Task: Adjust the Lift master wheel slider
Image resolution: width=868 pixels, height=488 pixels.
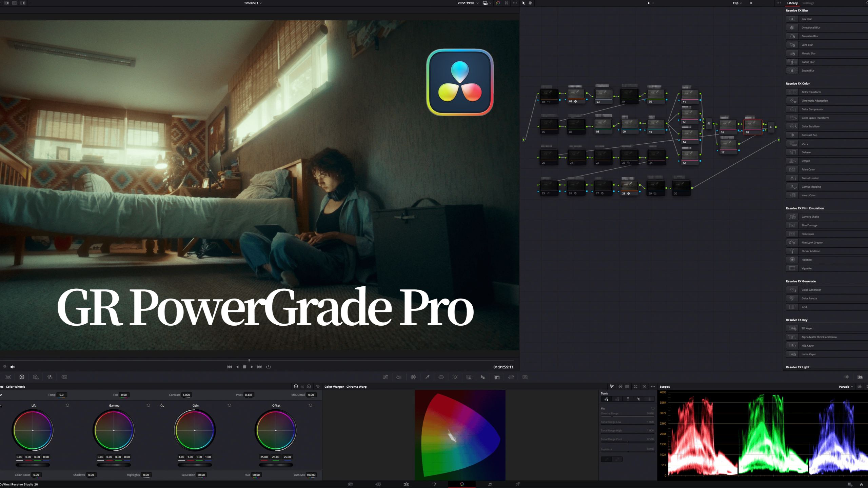Action: coord(33,465)
